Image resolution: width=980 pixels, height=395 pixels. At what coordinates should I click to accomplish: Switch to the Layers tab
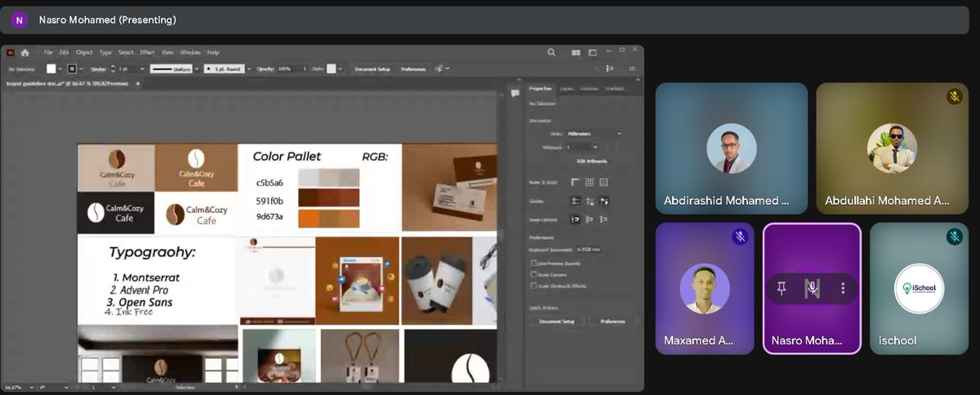tap(567, 88)
